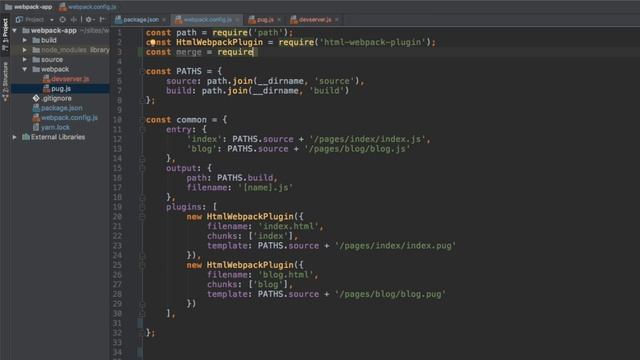
Task: Click the yarn.lock file icon
Action: 36,127
